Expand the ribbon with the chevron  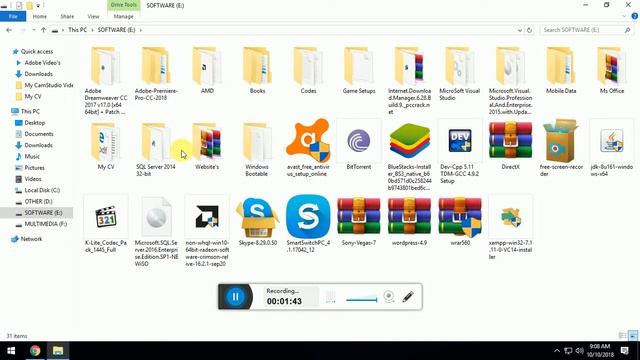(624, 16)
